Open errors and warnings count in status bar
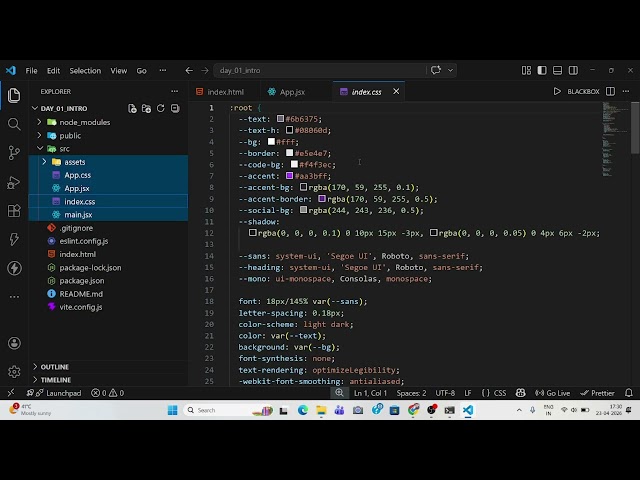This screenshot has width=640, height=480. coord(108,393)
